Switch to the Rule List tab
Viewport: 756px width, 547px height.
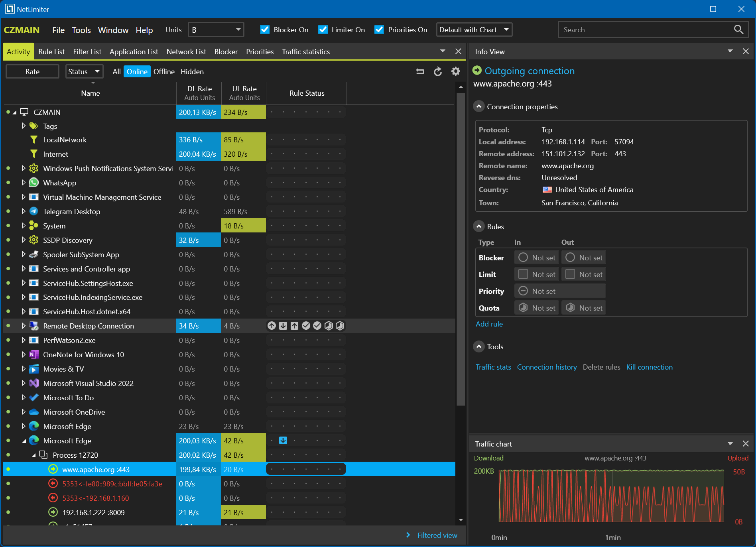(51, 51)
